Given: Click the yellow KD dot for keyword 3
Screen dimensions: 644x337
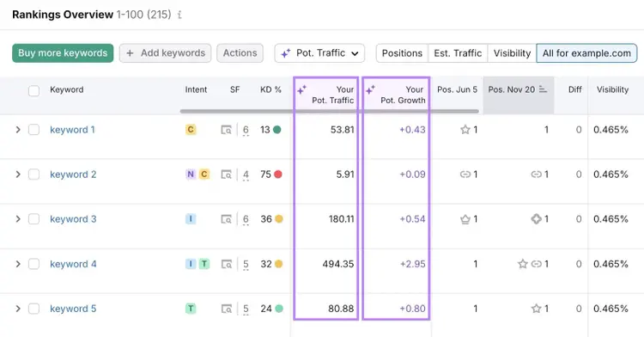Looking at the screenshot, I should 279,219.
